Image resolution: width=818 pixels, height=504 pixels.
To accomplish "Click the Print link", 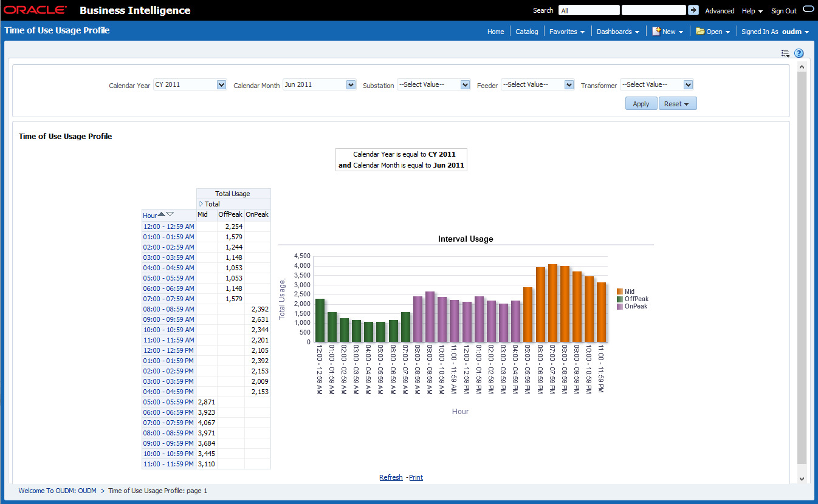I will pyautogui.click(x=416, y=477).
